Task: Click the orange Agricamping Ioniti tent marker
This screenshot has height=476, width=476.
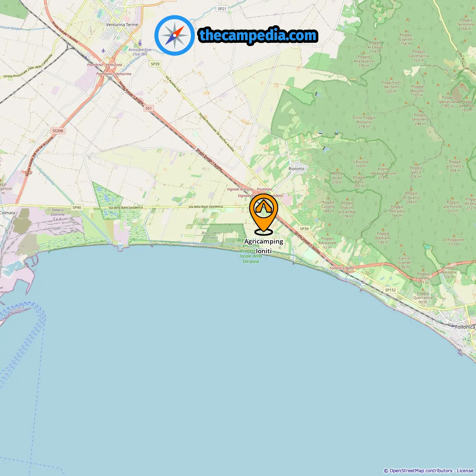Action: click(264, 214)
